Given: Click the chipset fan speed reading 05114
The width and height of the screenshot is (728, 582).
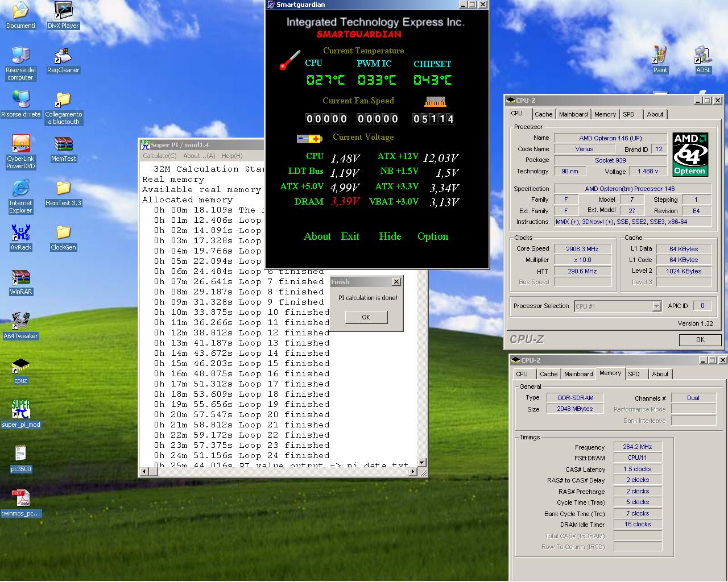Looking at the screenshot, I should (433, 118).
